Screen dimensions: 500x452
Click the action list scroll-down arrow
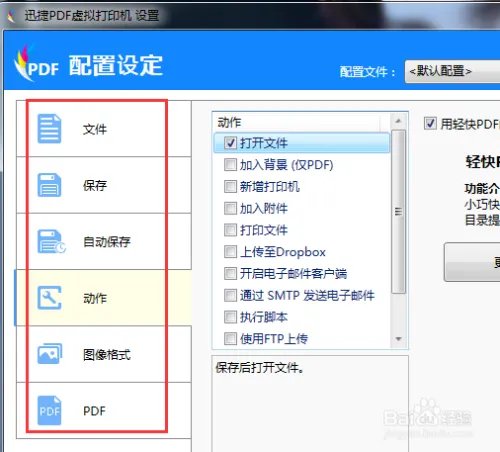tap(398, 339)
